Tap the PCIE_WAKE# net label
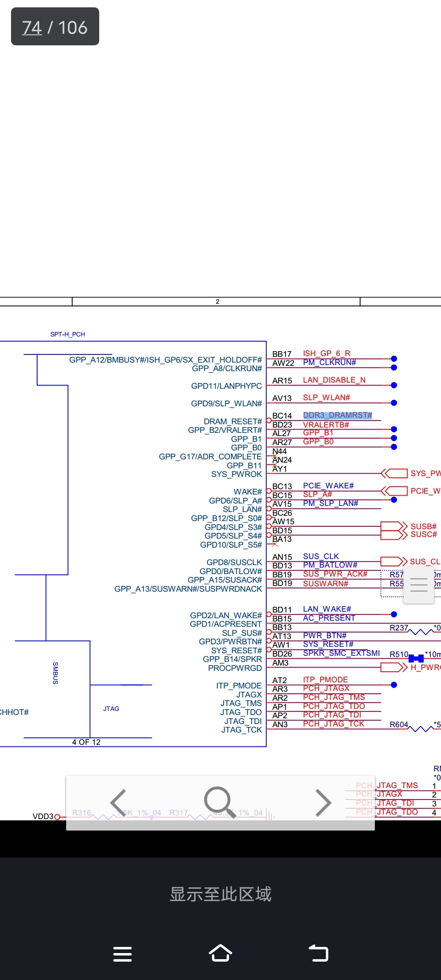441x980 pixels. click(x=328, y=486)
